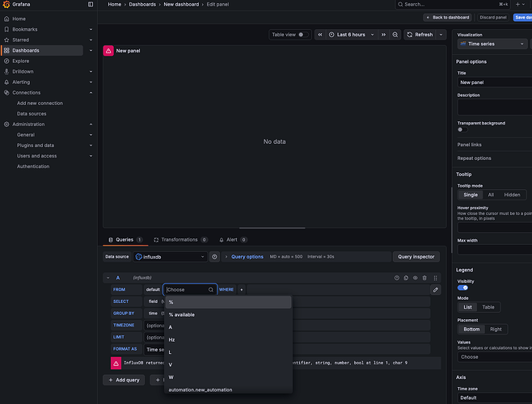
Task: Click data source help icon
Action: pos(214,257)
